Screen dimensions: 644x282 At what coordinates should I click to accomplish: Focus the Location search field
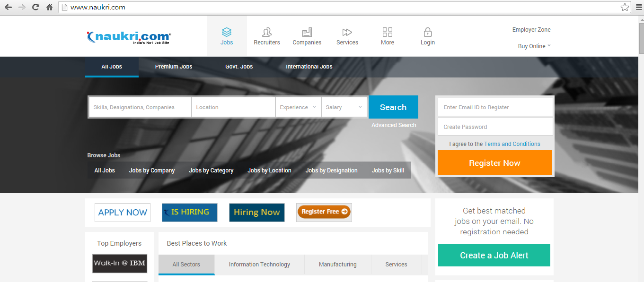(233, 107)
